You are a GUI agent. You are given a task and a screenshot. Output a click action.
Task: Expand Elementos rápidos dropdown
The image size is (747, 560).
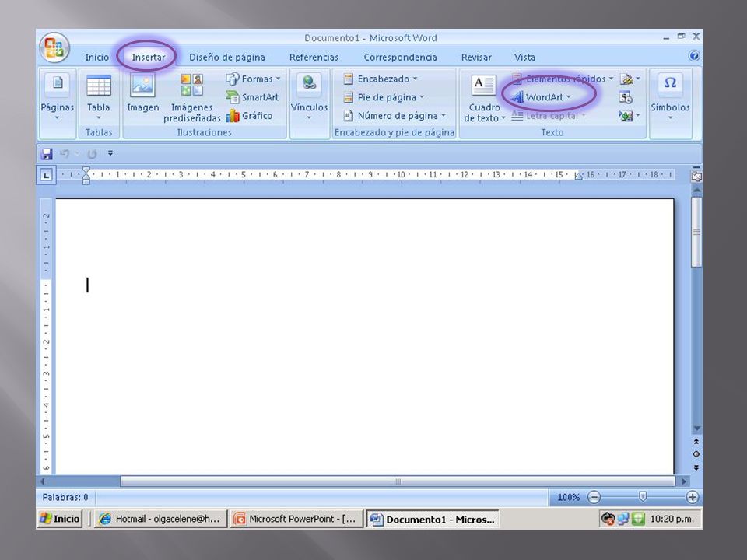coord(612,79)
